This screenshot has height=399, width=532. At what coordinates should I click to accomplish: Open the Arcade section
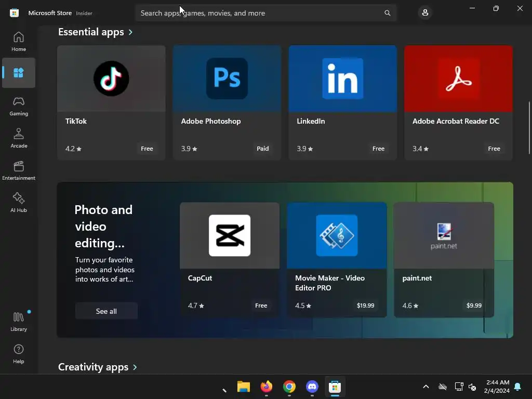(x=19, y=138)
